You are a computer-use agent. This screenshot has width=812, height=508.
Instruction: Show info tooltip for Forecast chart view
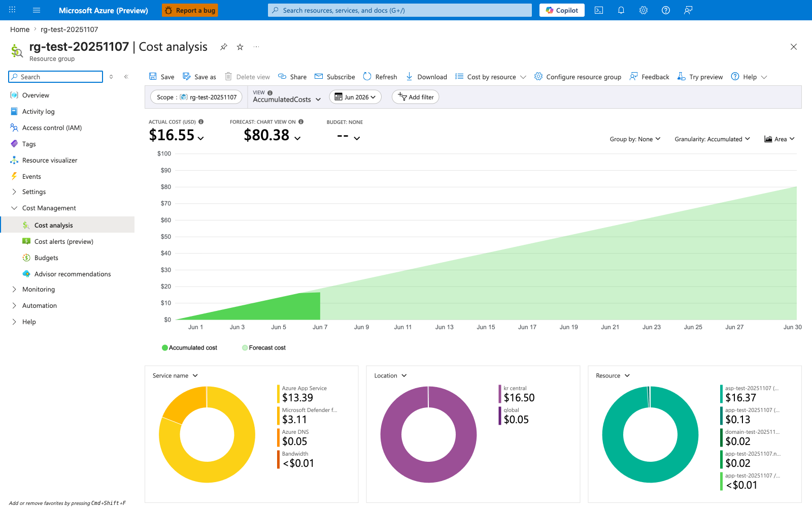[301, 122]
